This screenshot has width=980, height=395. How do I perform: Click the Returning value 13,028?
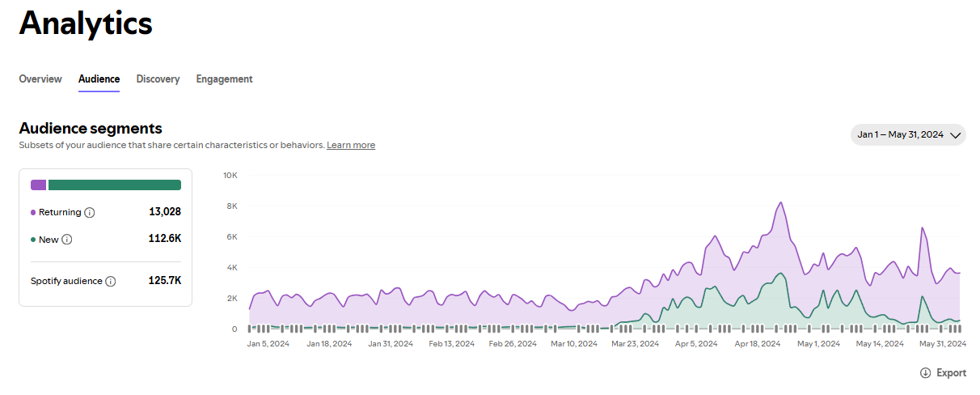tap(165, 212)
